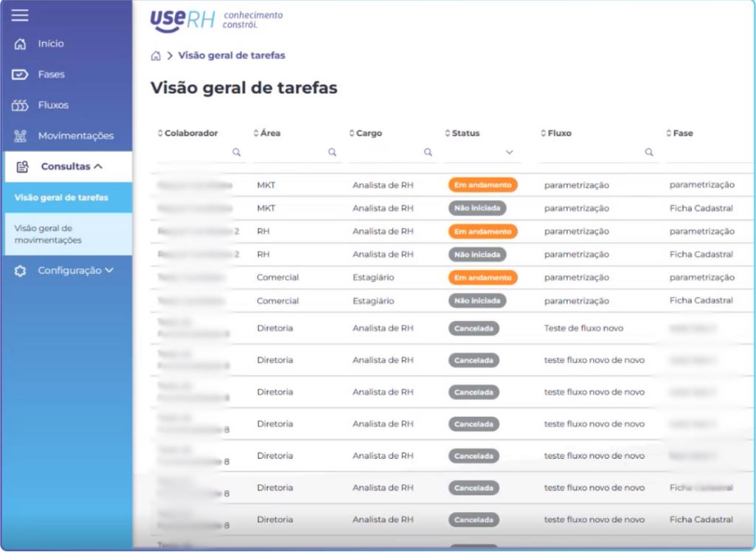Open Fases in the sidebar
This screenshot has height=552, width=756.
[x=51, y=75]
